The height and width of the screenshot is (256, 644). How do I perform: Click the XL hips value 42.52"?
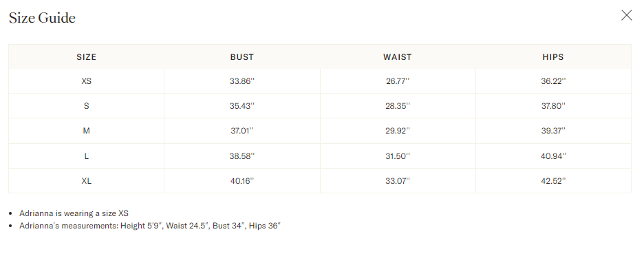click(553, 181)
